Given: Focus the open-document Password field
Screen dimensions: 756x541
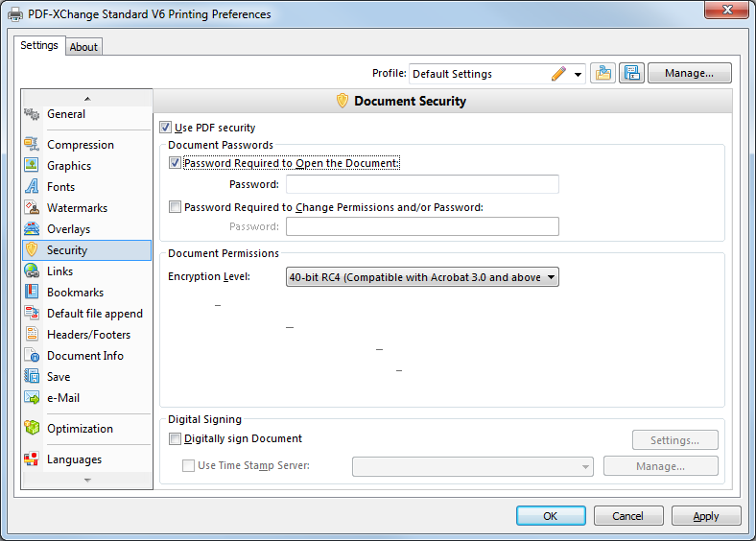Looking at the screenshot, I should click(x=422, y=184).
